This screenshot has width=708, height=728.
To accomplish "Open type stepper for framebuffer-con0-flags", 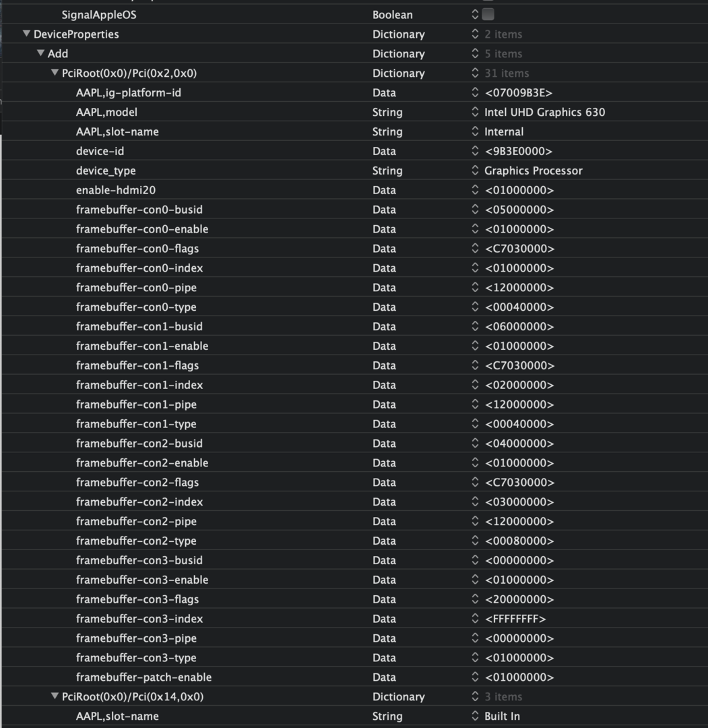I will point(475,249).
